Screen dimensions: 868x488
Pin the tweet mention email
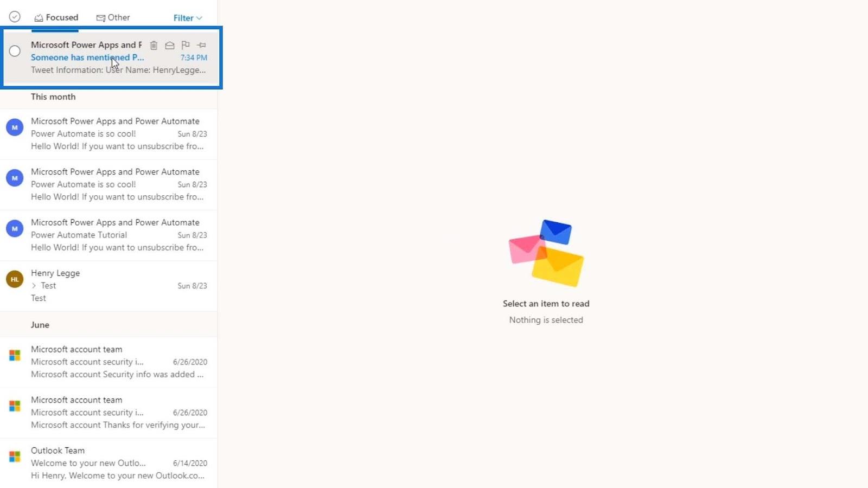click(x=201, y=45)
